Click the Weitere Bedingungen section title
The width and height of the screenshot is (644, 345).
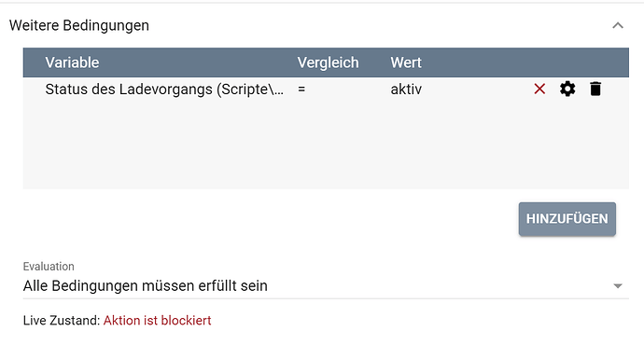(79, 25)
